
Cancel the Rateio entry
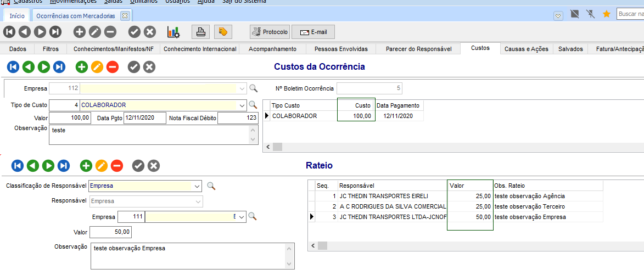point(154,166)
